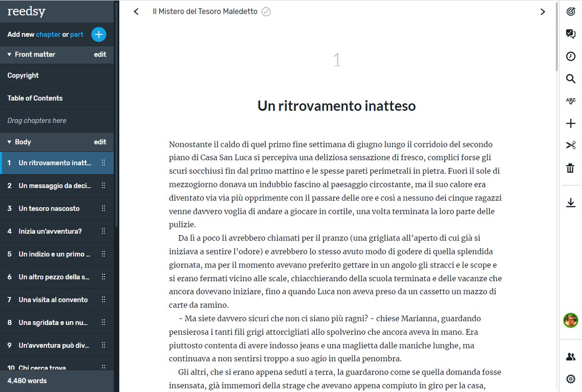The height and width of the screenshot is (392, 582).
Task: Select chapter 5 Un indizio e un primo
Action: pyautogui.click(x=57, y=254)
